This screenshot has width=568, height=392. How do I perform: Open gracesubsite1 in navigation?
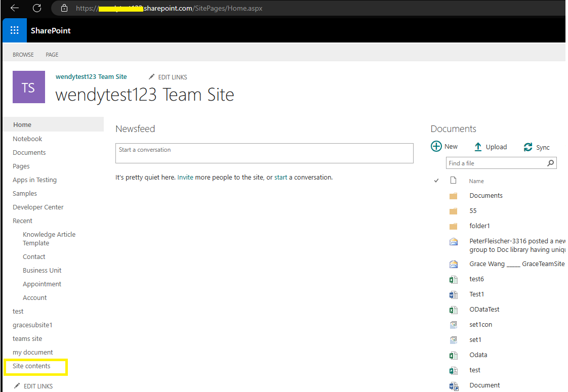click(32, 325)
